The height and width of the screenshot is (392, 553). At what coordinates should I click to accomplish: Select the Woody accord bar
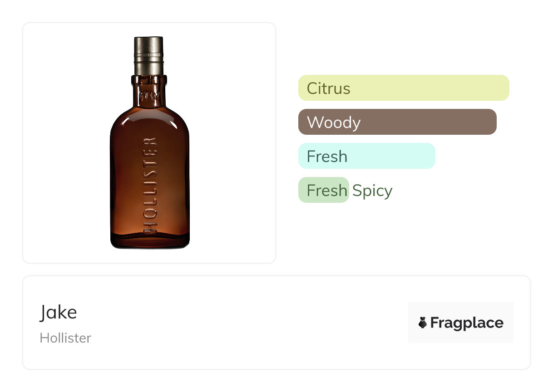[x=397, y=122]
